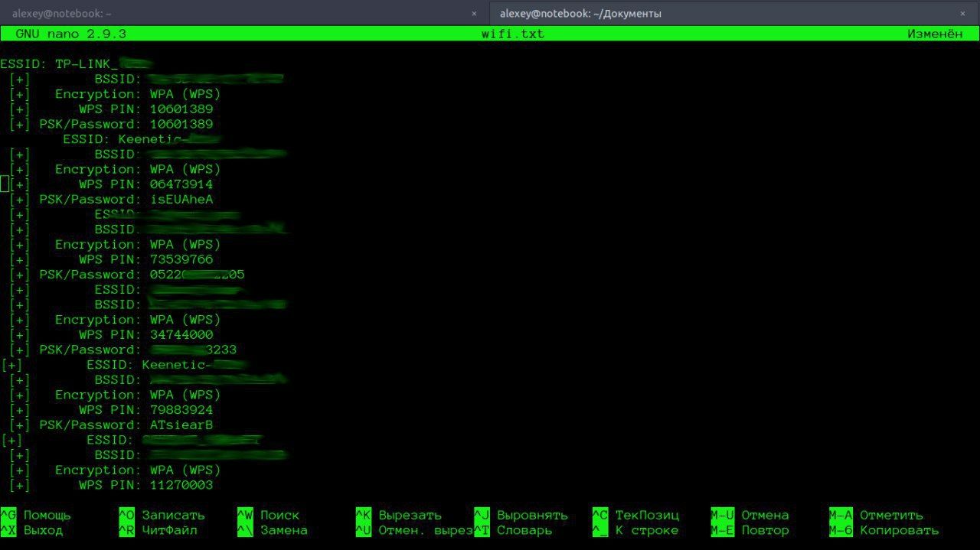This screenshot has height=550, width=980.
Task: Click the PSK/Password line starting with 0522
Action: (127, 275)
